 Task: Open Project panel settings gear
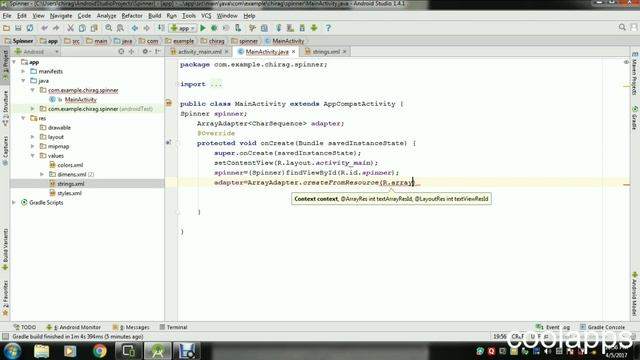click(x=145, y=51)
